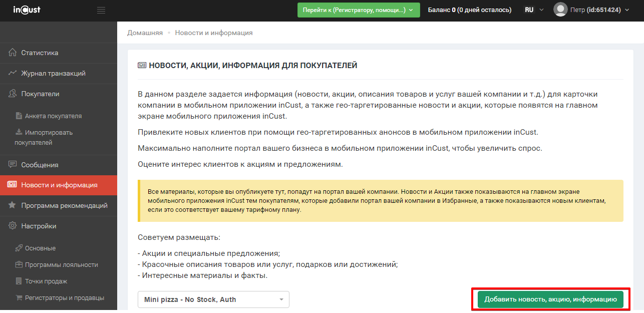The height and width of the screenshot is (313, 644).
Task: Open the Mini pizza selection dropdown
Action: pyautogui.click(x=213, y=299)
